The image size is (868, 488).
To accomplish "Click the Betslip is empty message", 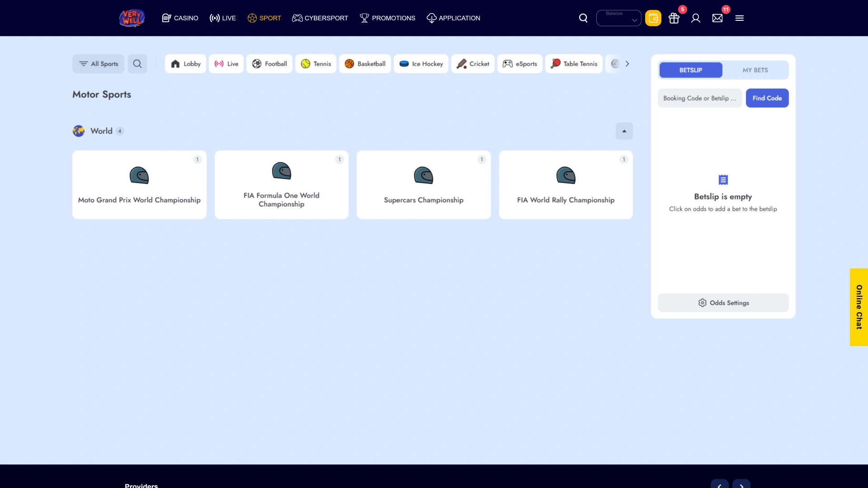I will pos(723,197).
